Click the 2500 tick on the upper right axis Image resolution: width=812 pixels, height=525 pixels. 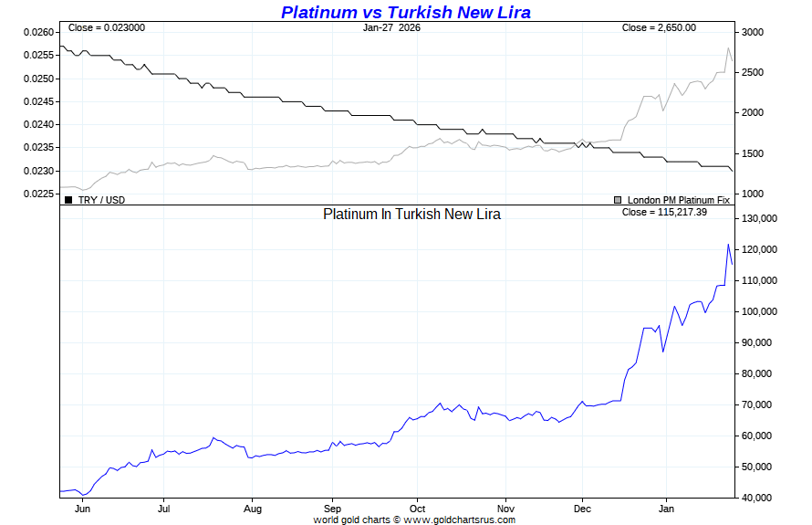tap(753, 72)
